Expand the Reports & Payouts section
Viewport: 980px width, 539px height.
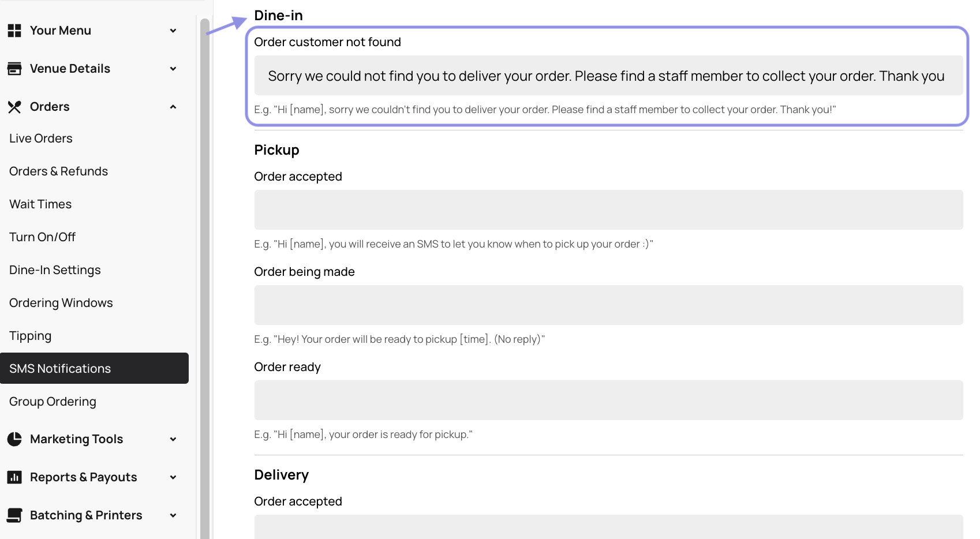click(x=173, y=477)
